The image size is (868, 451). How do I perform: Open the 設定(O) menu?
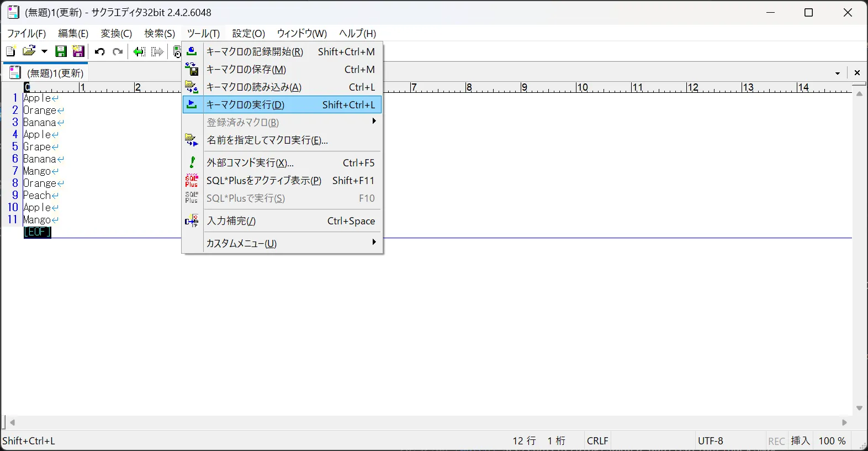coord(248,33)
